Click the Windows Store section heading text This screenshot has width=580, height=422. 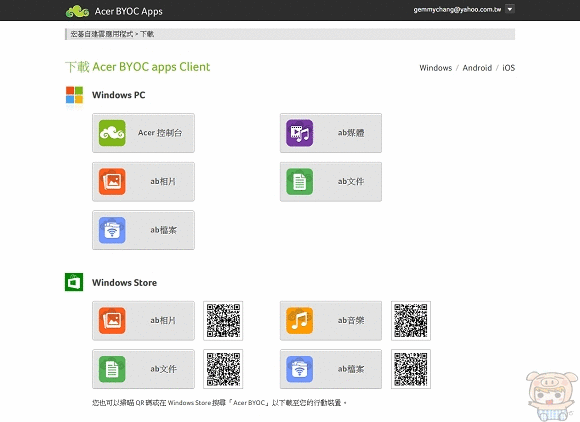(124, 283)
